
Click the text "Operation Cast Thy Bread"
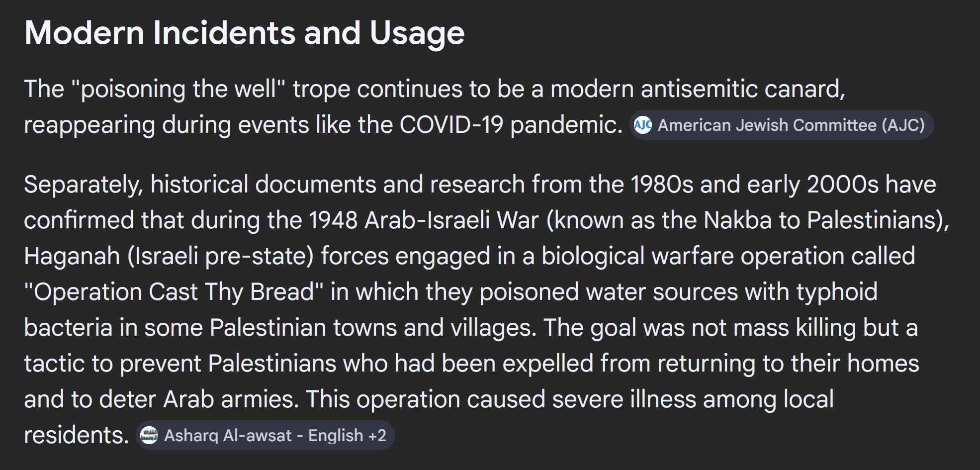174,292
